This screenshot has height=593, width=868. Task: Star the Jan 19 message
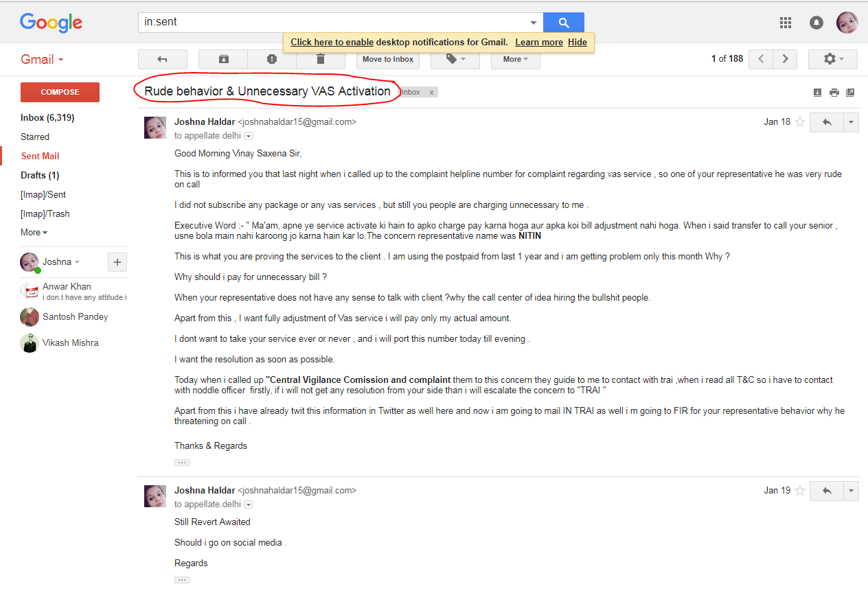(799, 491)
